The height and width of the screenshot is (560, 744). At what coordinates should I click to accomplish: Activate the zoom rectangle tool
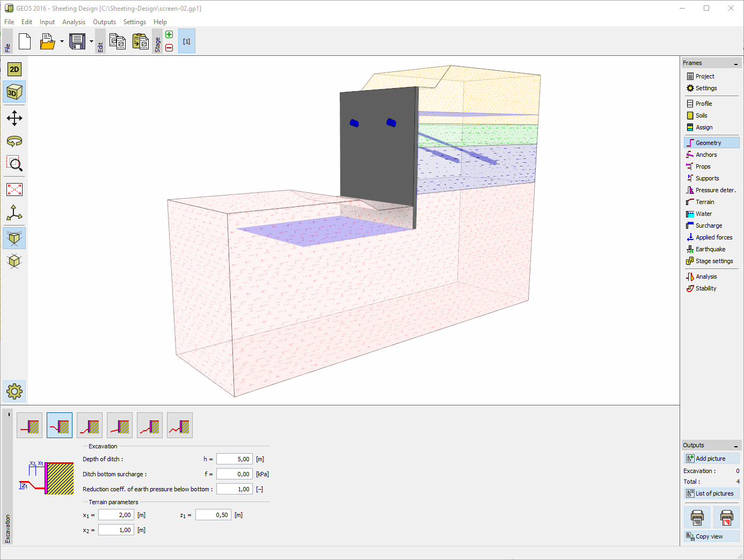(14, 164)
